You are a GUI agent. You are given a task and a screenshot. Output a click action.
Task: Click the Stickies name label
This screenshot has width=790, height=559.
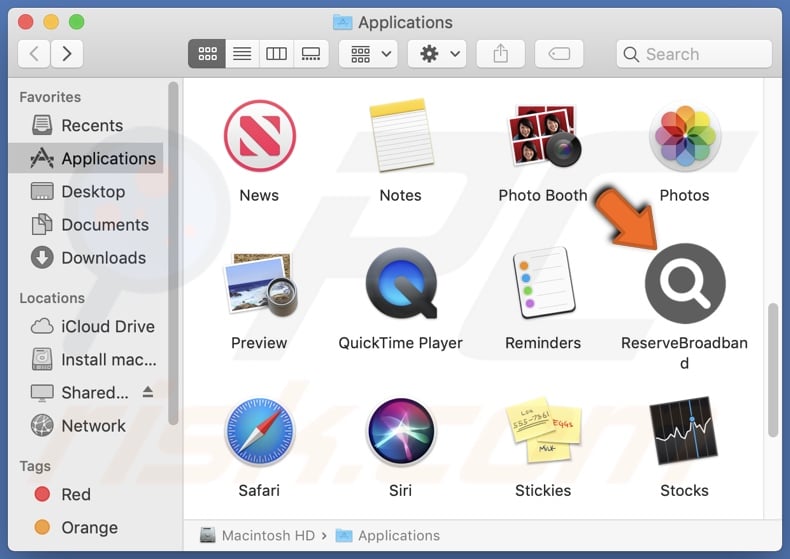543,491
